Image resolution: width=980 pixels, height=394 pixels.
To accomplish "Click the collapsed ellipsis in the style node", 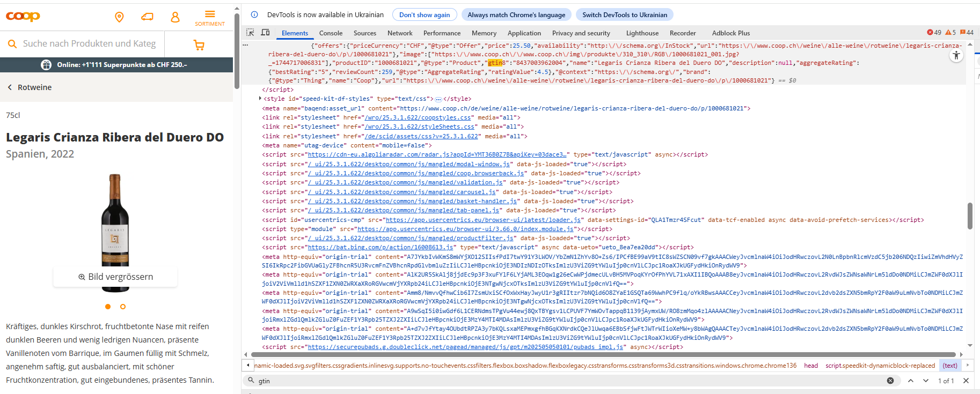I will coord(438,99).
